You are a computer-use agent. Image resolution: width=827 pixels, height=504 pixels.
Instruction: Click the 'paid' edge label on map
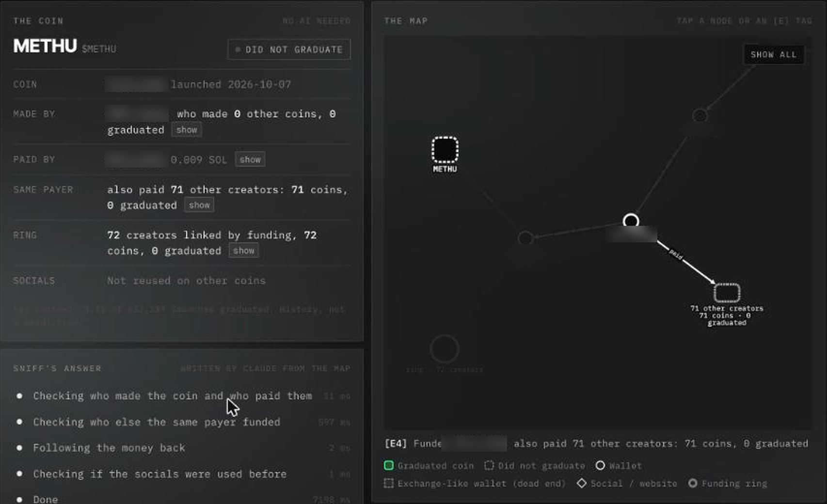(x=676, y=254)
